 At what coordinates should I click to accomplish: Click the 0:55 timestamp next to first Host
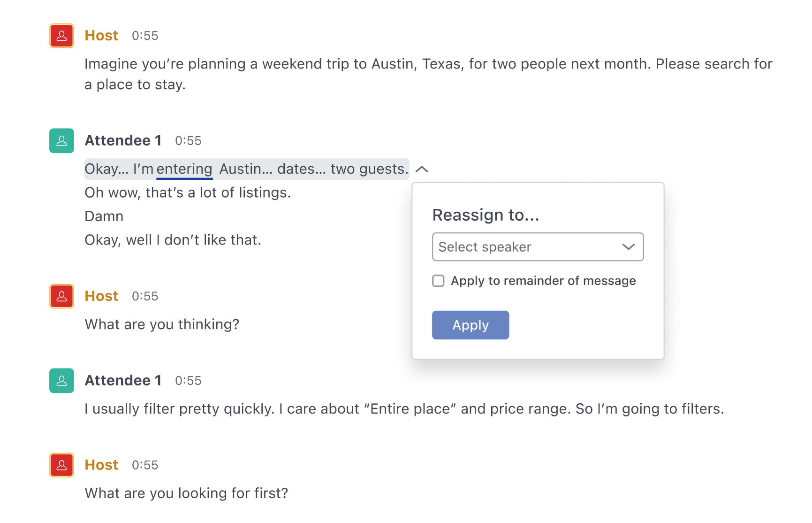click(145, 36)
